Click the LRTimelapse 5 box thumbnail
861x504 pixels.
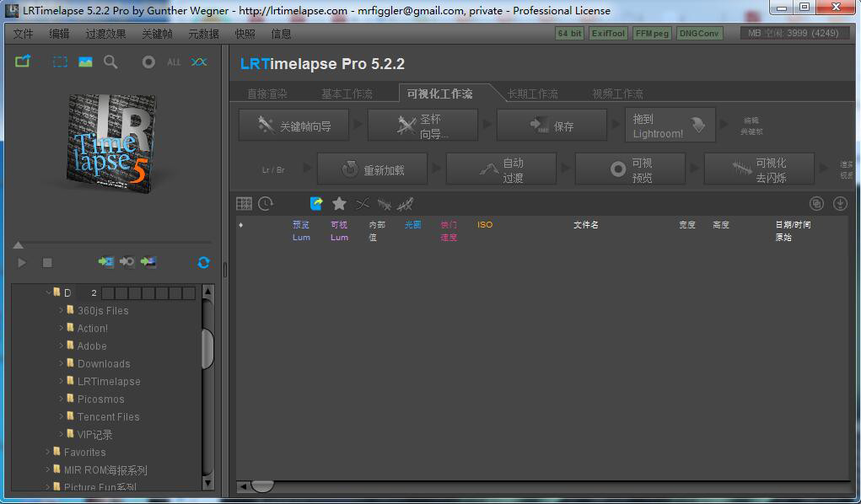coord(110,142)
